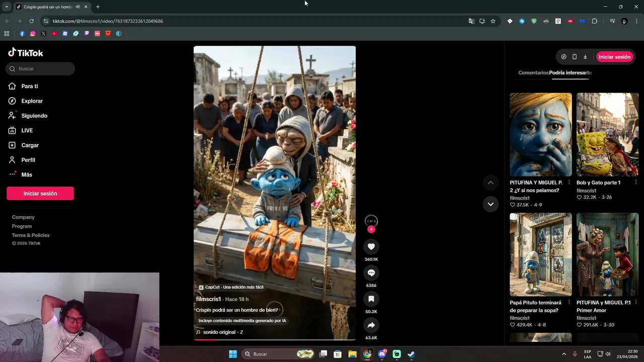
Task: Open YouTube bookmark
Action: [54, 34]
